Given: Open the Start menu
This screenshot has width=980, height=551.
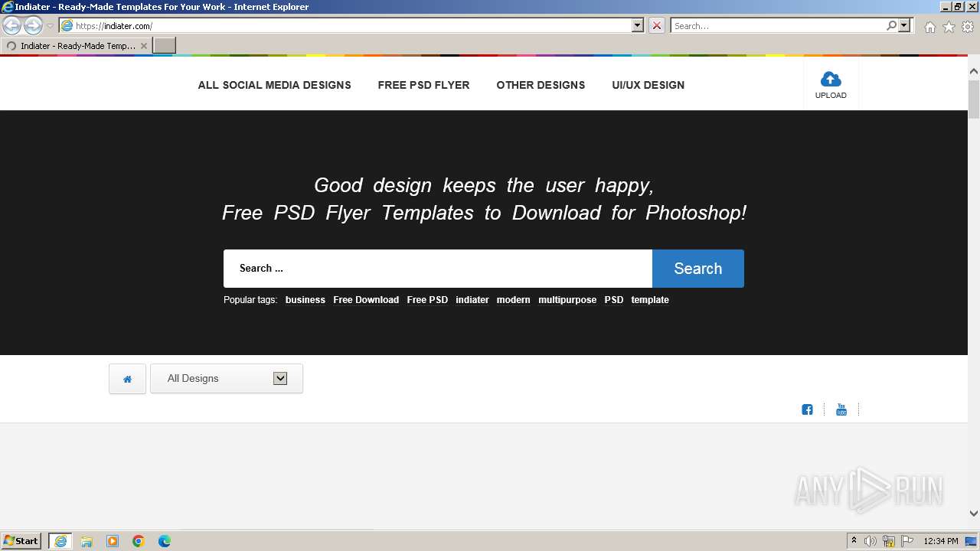Looking at the screenshot, I should click(21, 541).
